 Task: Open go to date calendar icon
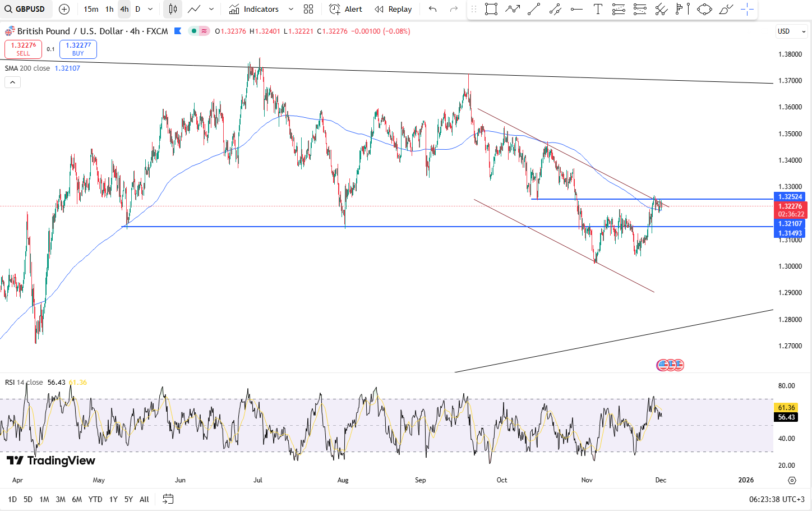(x=168, y=499)
